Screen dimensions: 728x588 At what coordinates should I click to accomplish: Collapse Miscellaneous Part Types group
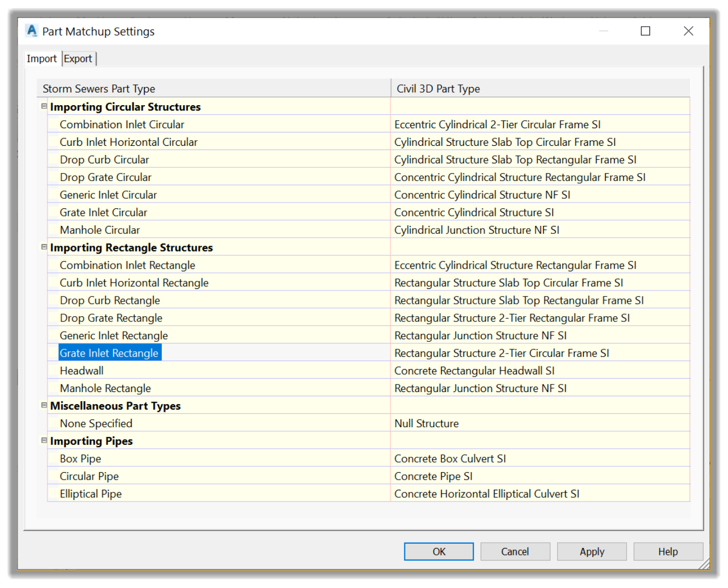pyautogui.click(x=44, y=405)
